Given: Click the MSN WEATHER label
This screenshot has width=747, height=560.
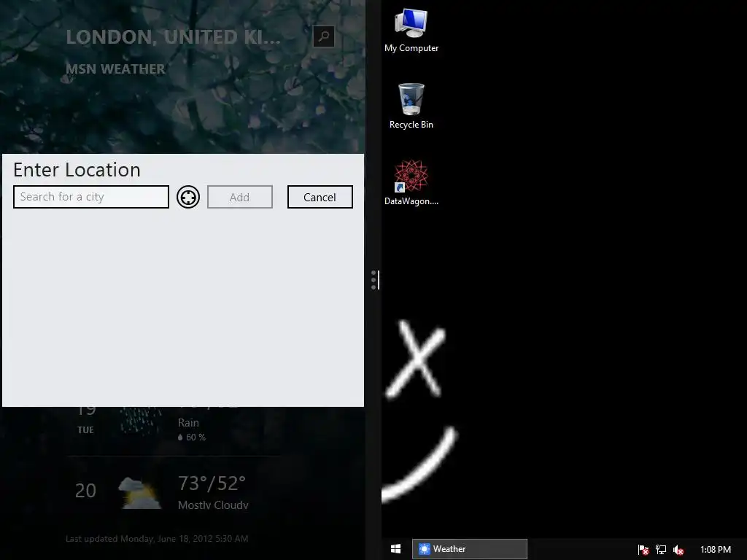Looking at the screenshot, I should [x=115, y=69].
